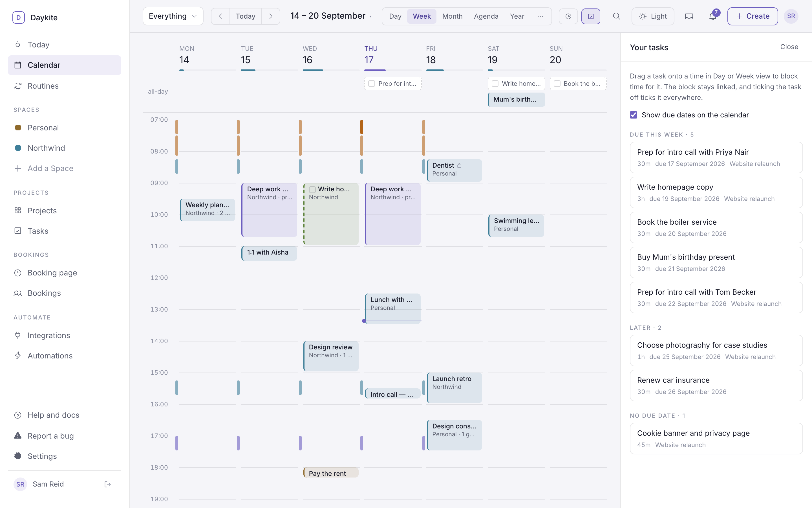Tick the Write ho... block checkbox on Wednesday
This screenshot has width=812, height=508.
(312, 189)
